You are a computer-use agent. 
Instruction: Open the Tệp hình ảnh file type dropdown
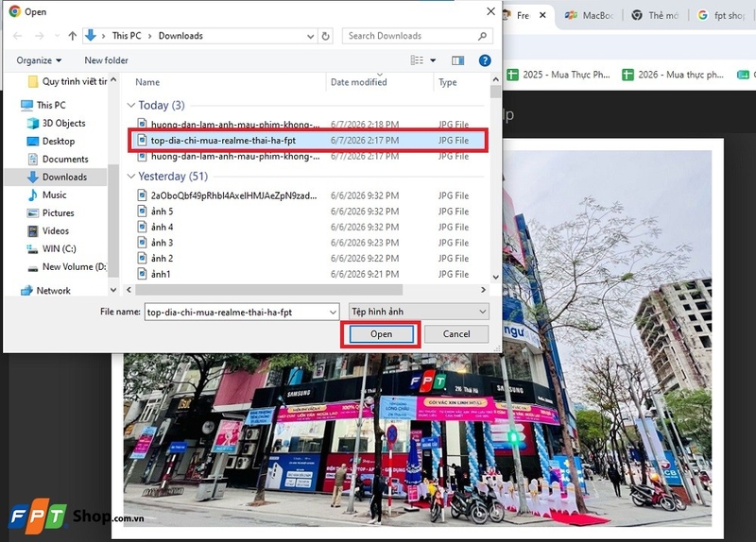click(x=419, y=312)
